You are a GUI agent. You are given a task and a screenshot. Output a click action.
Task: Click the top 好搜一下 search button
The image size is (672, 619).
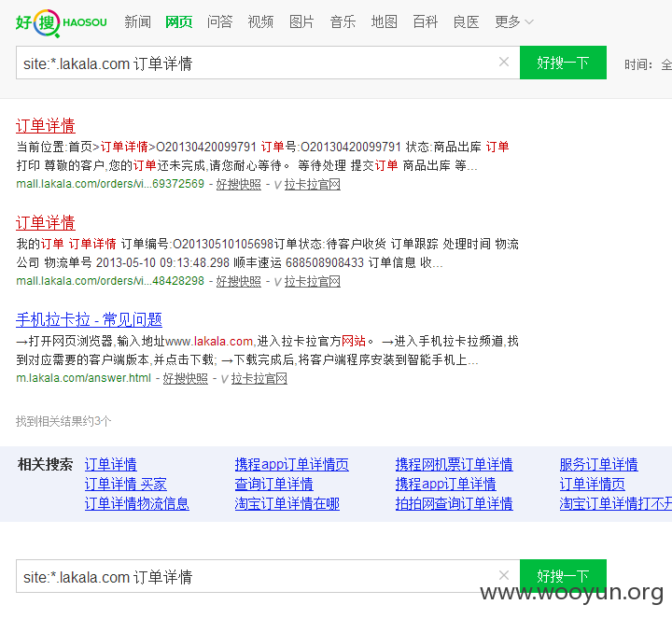563,63
